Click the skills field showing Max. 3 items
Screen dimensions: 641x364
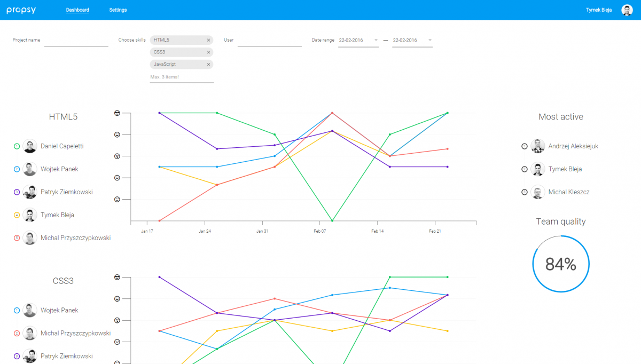(182, 77)
